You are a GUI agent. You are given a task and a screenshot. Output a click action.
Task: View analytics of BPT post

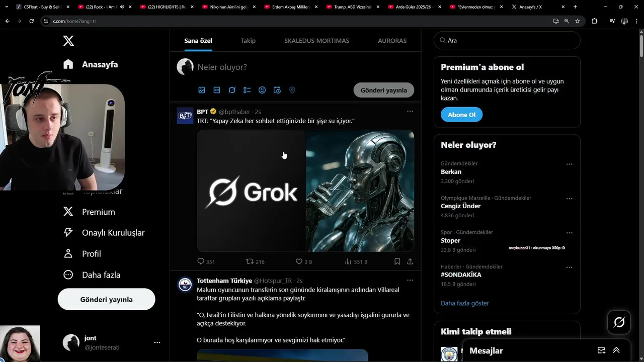(x=348, y=261)
